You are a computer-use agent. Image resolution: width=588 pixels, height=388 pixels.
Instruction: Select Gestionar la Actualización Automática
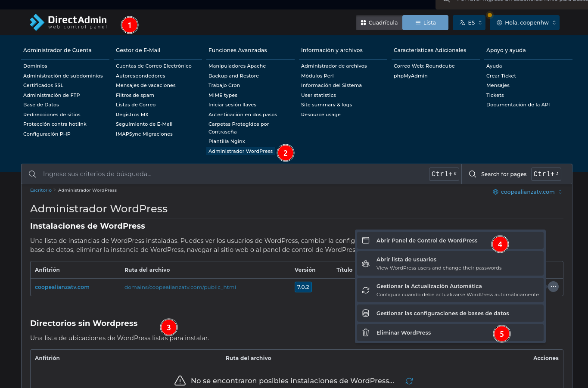point(450,290)
